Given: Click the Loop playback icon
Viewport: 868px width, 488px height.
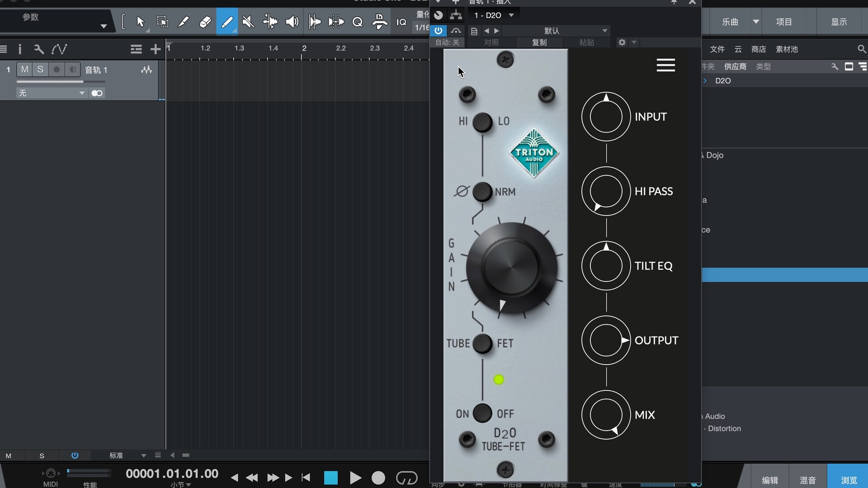Looking at the screenshot, I should click(x=406, y=478).
